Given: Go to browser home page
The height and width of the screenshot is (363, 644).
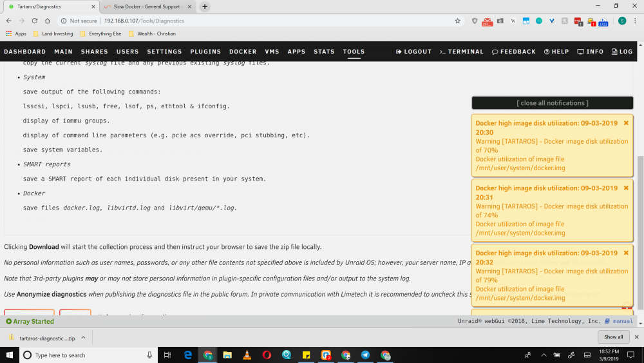Looking at the screenshot, I should 48,21.
